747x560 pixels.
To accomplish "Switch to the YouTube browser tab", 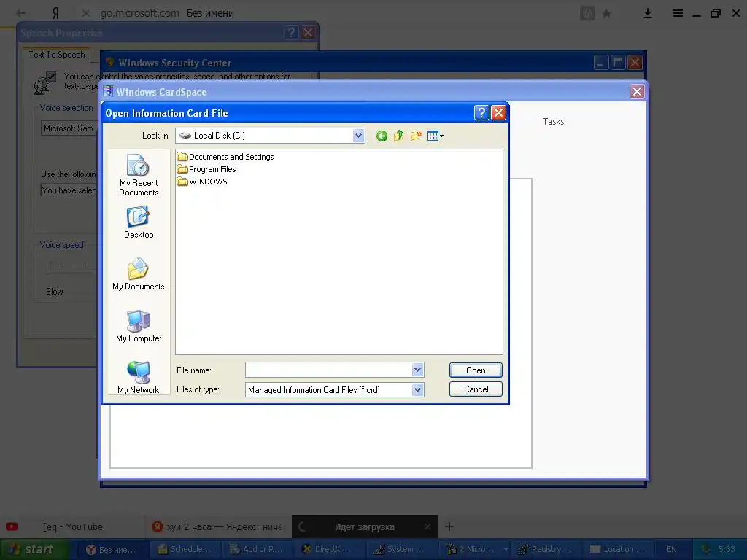I will click(x=72, y=526).
